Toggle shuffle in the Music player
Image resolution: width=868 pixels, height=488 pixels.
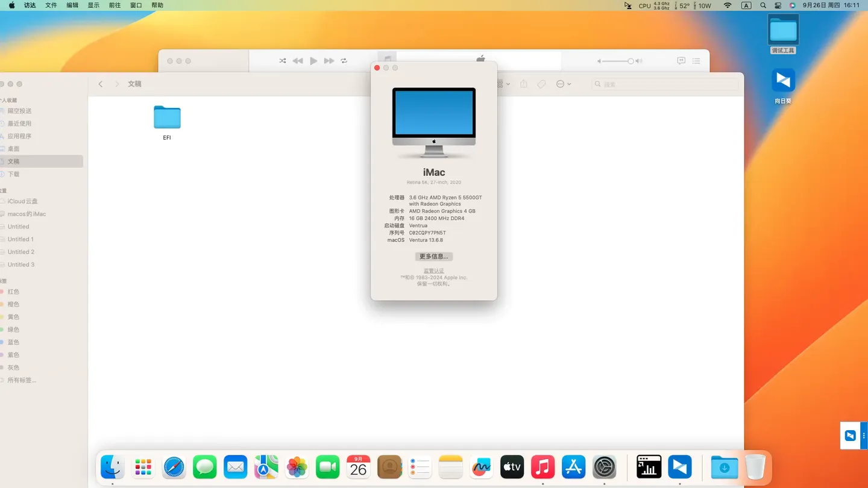[x=283, y=61]
